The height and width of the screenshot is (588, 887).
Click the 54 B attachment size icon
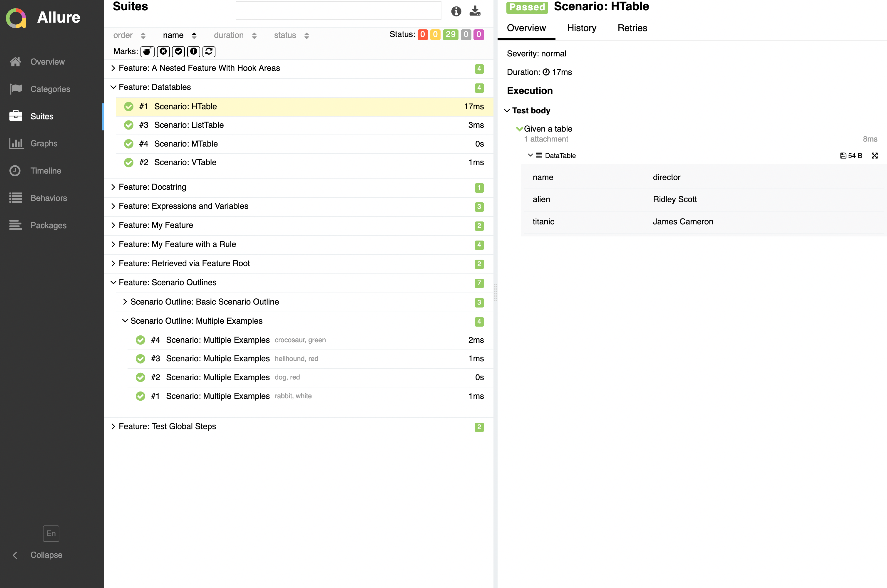[x=843, y=156]
